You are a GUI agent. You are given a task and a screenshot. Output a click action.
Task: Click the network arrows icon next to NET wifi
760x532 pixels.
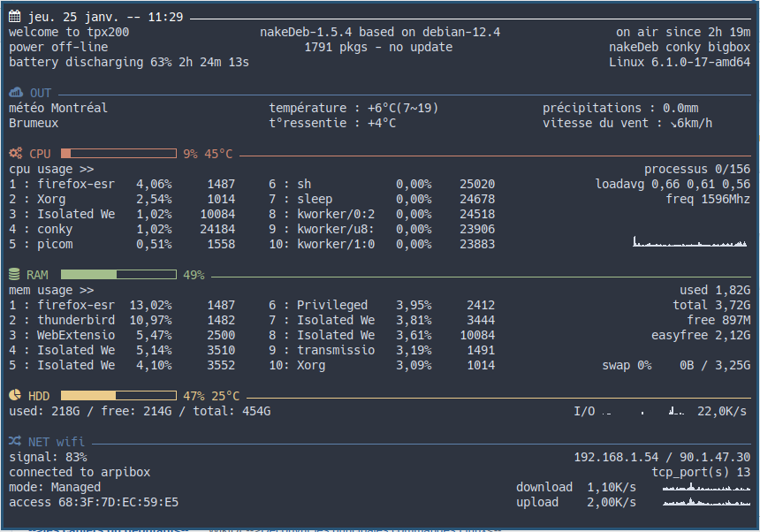pyautogui.click(x=13, y=441)
